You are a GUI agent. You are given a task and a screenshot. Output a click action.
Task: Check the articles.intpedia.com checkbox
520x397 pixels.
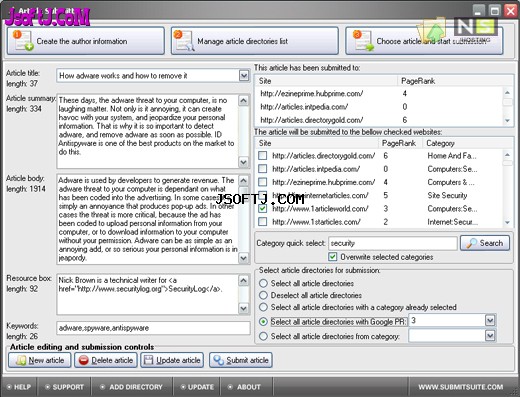click(x=263, y=169)
